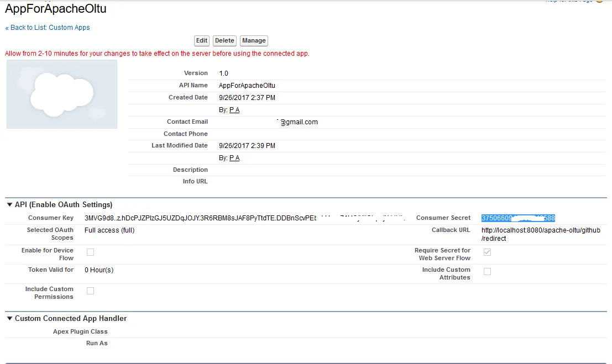This screenshot has height=364, width=612.
Task: Click the cloud app logo thumbnail
Action: (62, 94)
